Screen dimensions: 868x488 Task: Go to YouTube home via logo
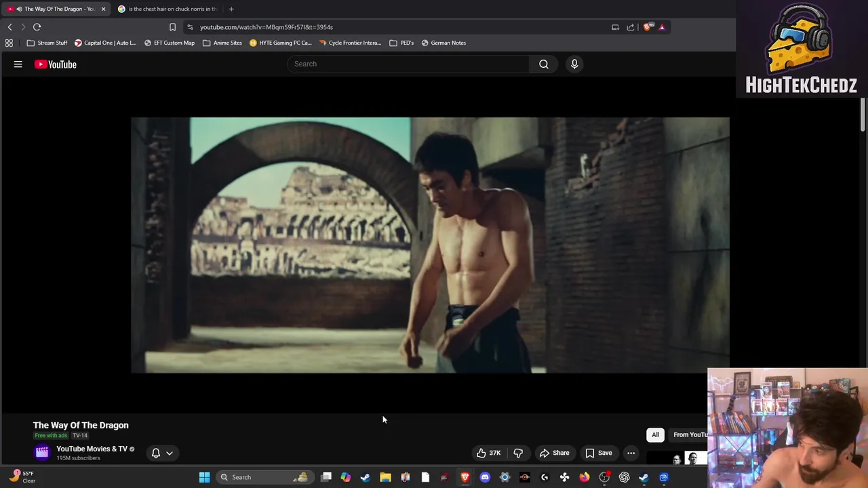click(x=56, y=64)
